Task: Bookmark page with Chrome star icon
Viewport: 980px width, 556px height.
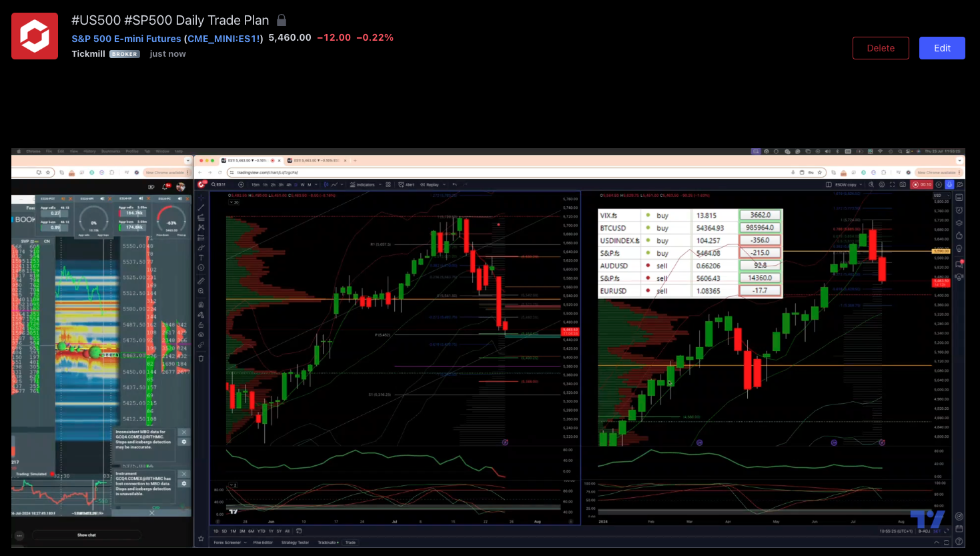Action: click(820, 172)
